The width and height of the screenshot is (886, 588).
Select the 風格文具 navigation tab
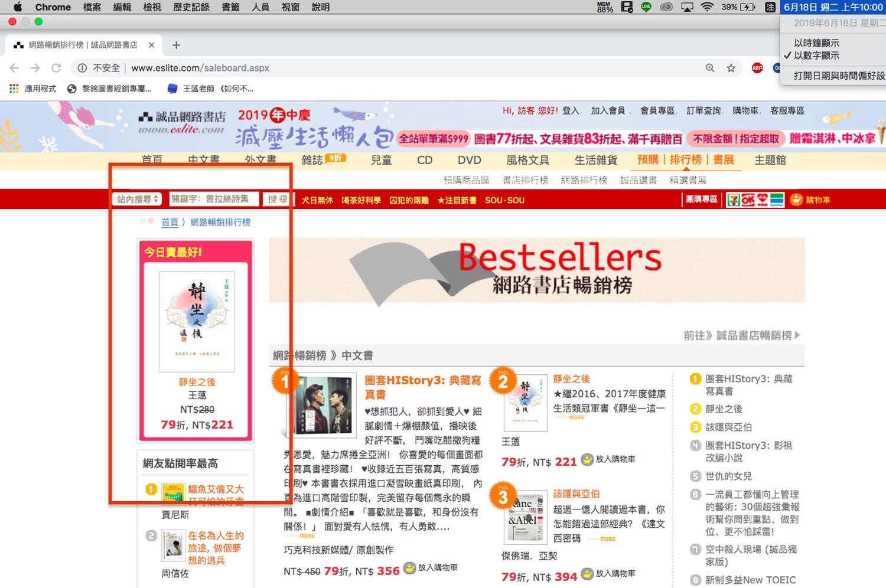(x=528, y=160)
